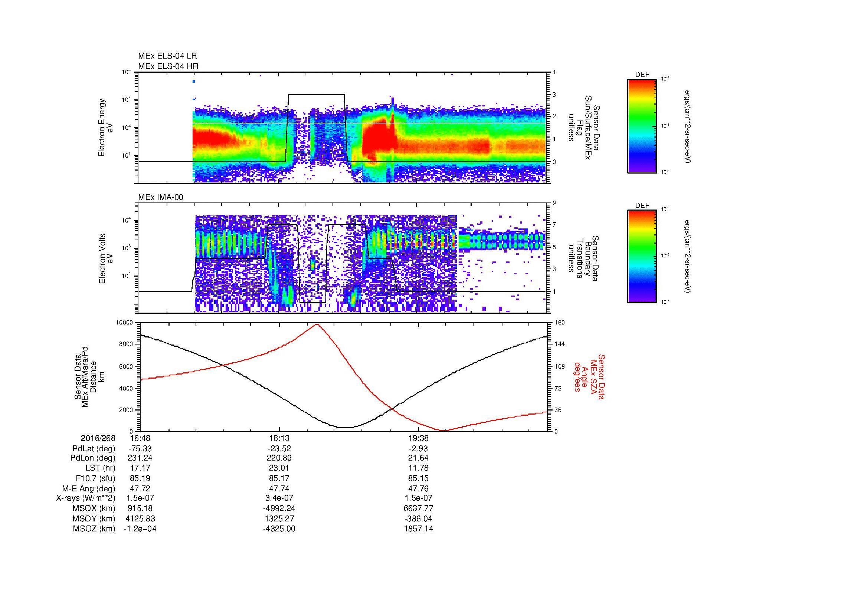Click the F10.7 value 85.19

coord(140,478)
